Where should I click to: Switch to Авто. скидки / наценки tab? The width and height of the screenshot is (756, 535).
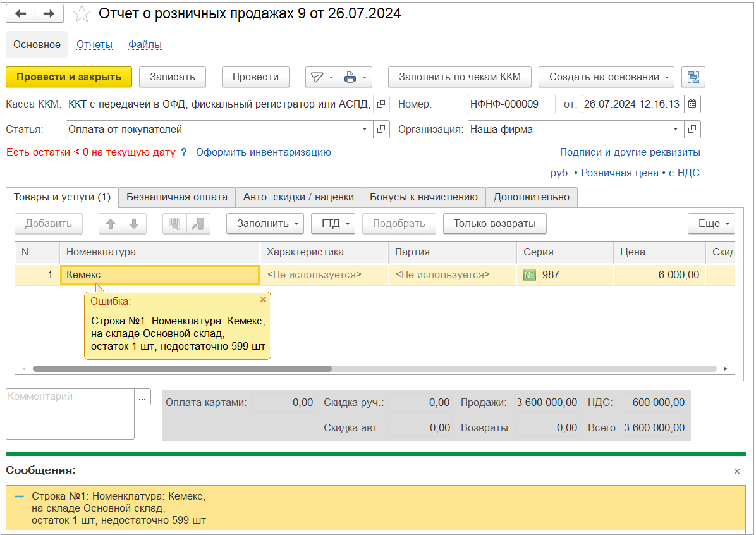point(298,197)
